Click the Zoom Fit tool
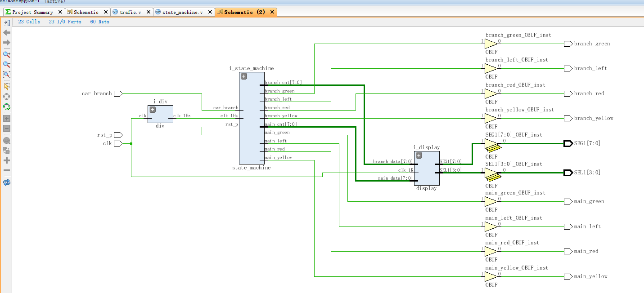The image size is (644, 293). (x=7, y=75)
